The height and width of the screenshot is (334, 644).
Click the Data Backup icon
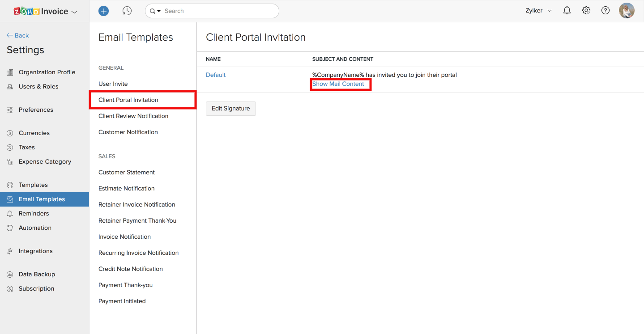pyautogui.click(x=10, y=274)
